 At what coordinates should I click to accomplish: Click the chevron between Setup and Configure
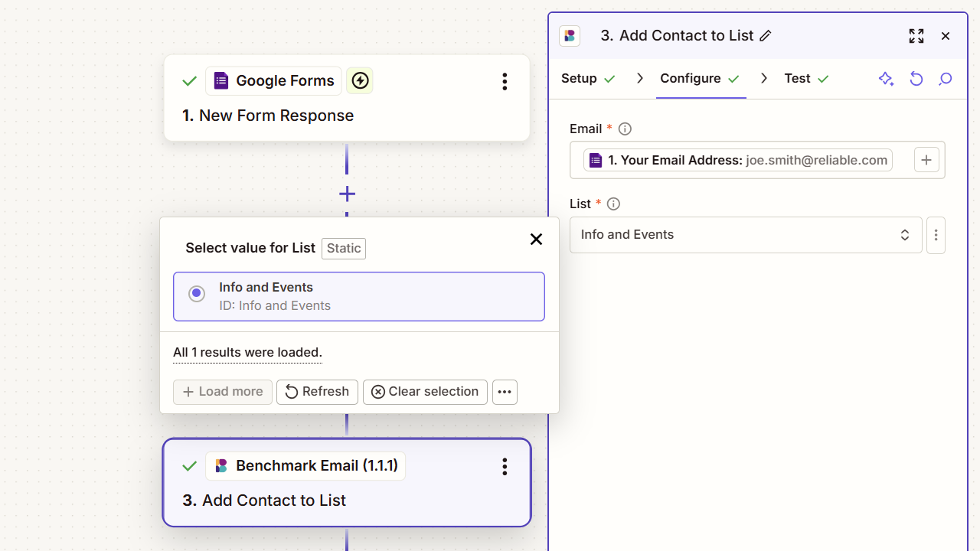(x=640, y=79)
